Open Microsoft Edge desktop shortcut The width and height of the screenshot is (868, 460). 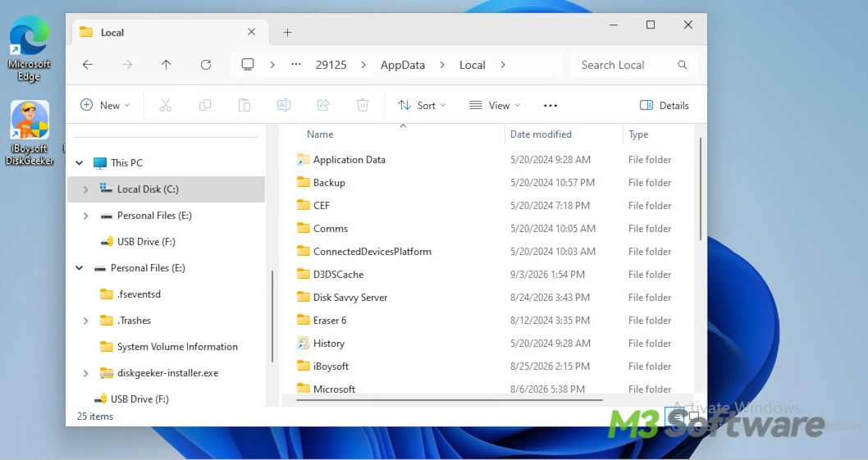point(29,48)
